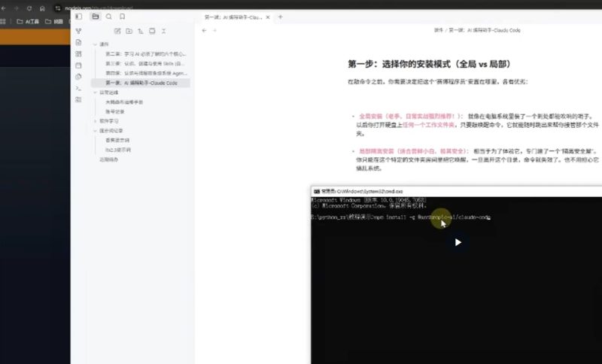Open the last tree item below 提示词记录
This screenshot has width=602, height=364.
[108, 159]
